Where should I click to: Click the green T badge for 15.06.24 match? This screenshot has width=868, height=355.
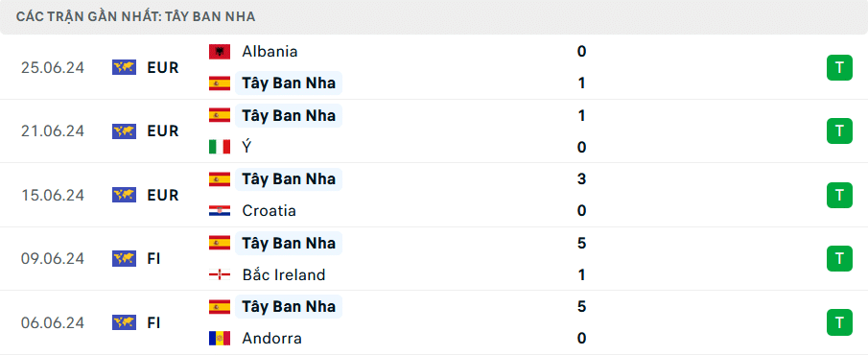839,195
